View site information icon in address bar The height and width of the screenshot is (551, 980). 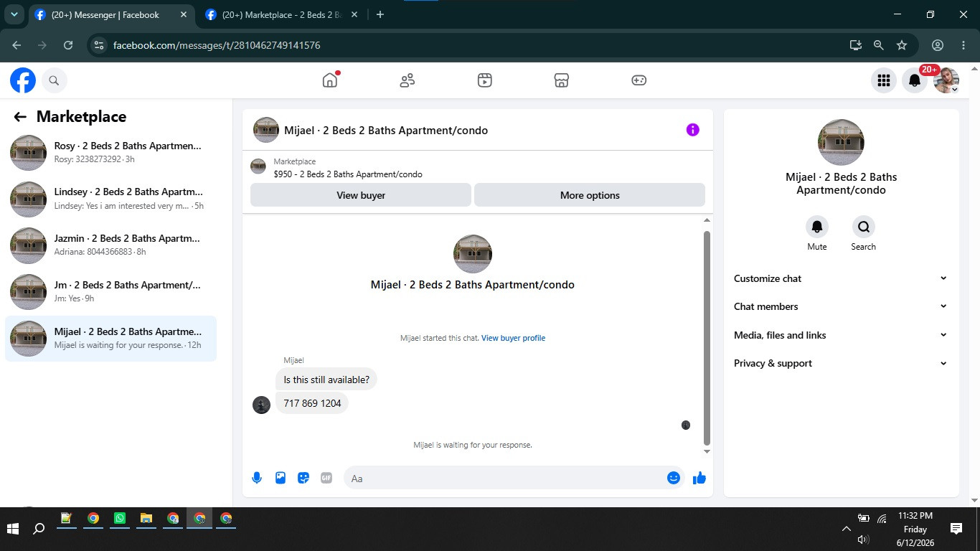(x=100, y=45)
